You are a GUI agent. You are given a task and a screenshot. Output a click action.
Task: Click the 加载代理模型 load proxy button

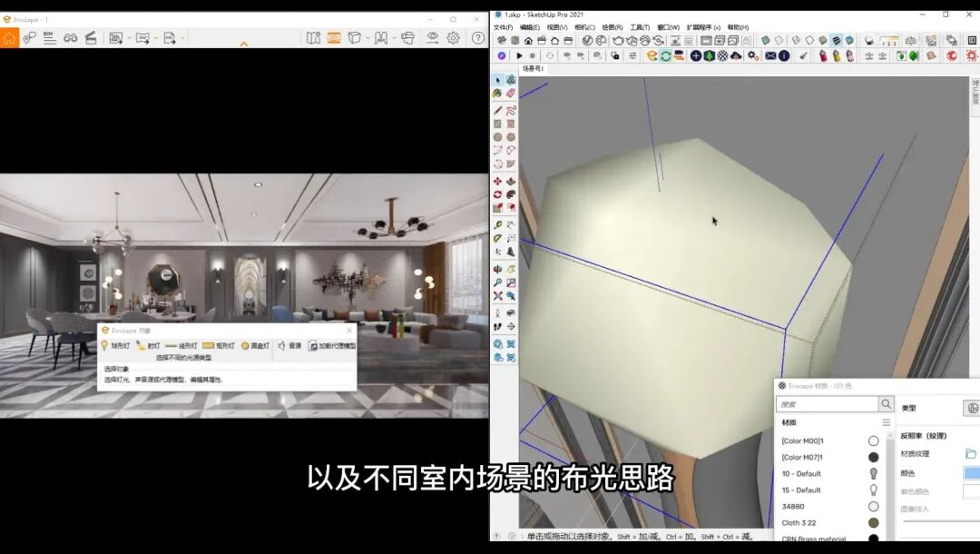(331, 345)
